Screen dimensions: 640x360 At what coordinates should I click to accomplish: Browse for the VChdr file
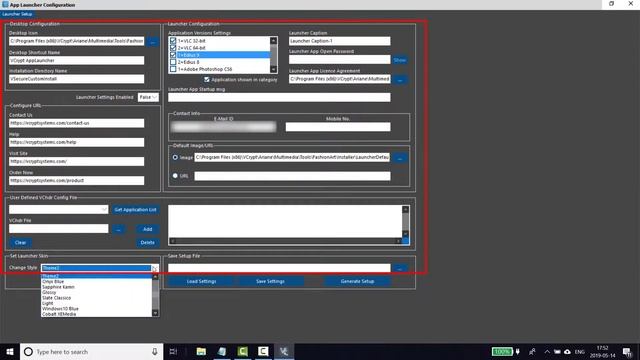[x=118, y=229]
